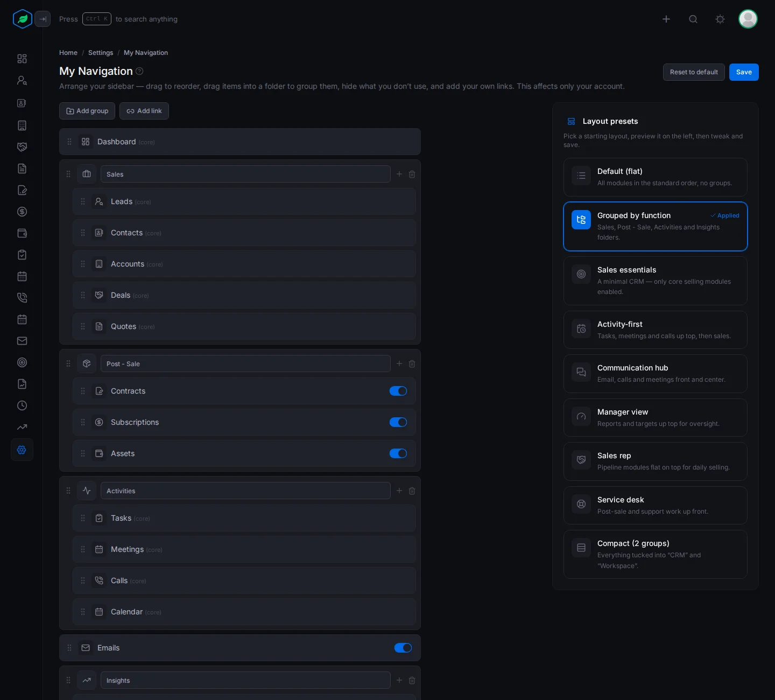Image resolution: width=775 pixels, height=700 pixels.
Task: Select the Grouped by function preset
Action: pos(656,226)
